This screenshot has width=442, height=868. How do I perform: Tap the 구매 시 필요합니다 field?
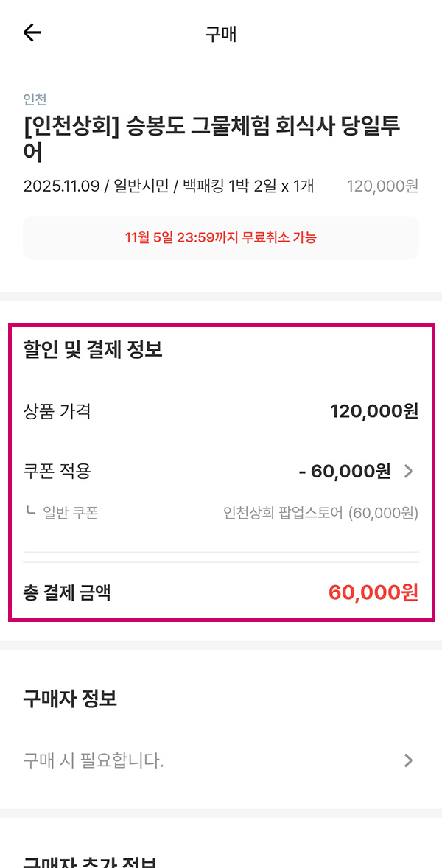pyautogui.click(x=94, y=760)
